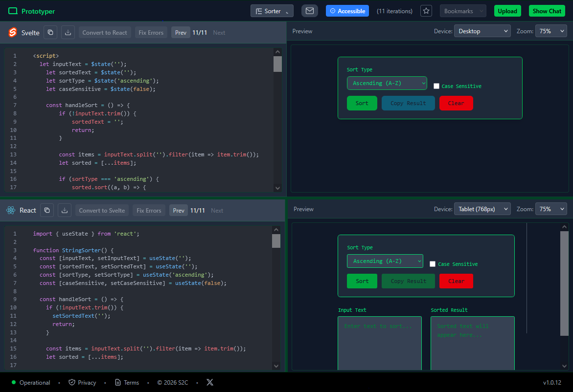Download the Svelte code via the download icon
The width and height of the screenshot is (573, 392).
tap(68, 32)
